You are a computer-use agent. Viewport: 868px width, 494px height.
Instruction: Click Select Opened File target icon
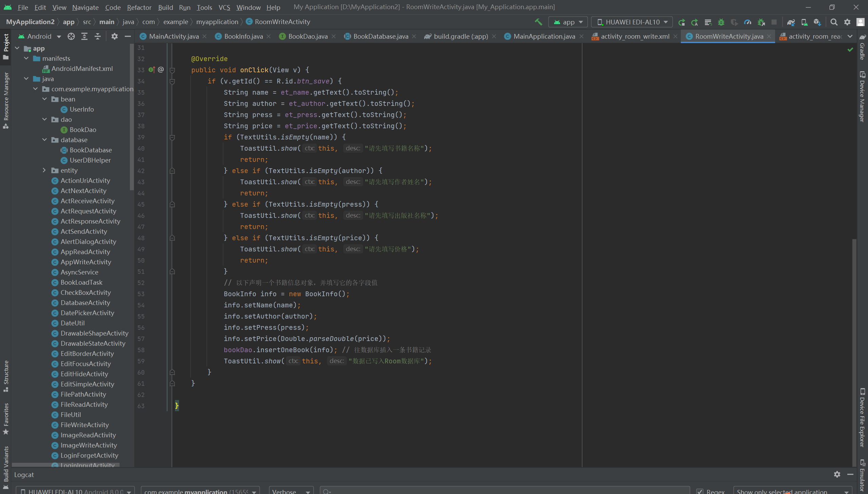71,36
